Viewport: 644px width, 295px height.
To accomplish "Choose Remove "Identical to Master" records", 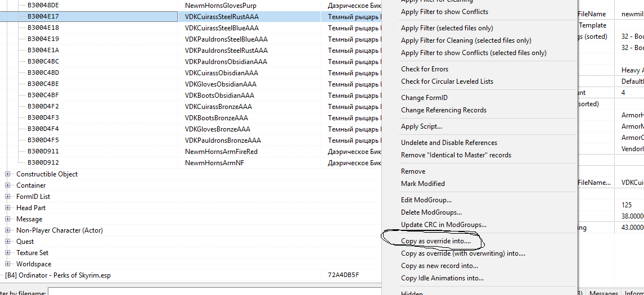I will [456, 155].
